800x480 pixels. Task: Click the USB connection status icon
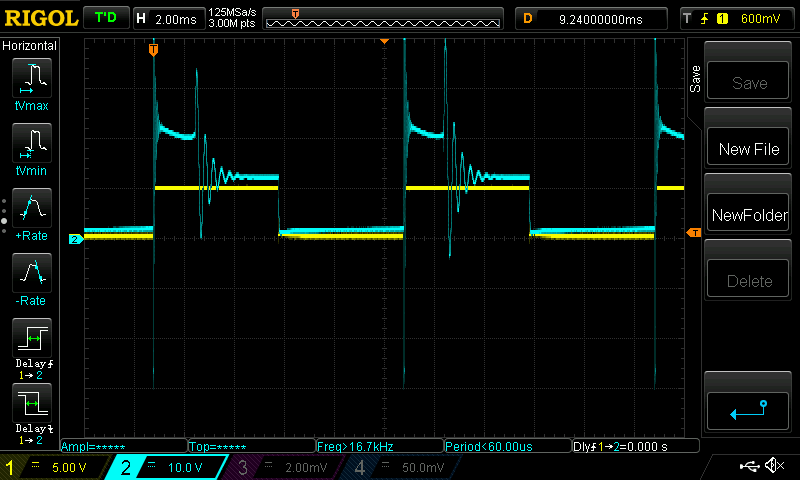tap(749, 466)
